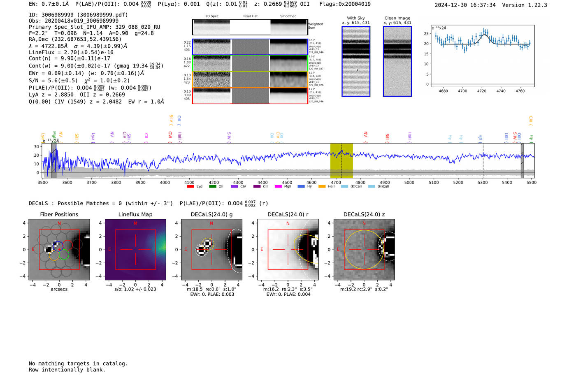Open the DECaLS(24.0) r cutout

coord(288,249)
